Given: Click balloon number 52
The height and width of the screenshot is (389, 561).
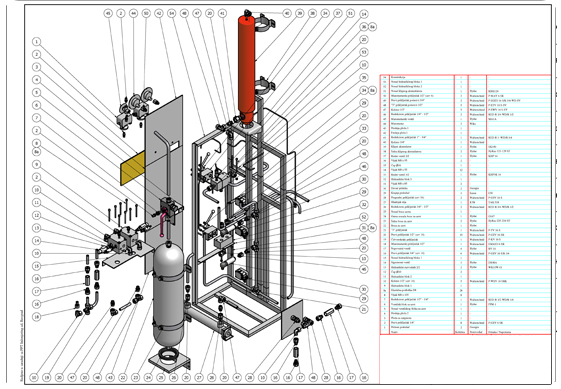Looking at the screenshot, I should click(364, 217).
